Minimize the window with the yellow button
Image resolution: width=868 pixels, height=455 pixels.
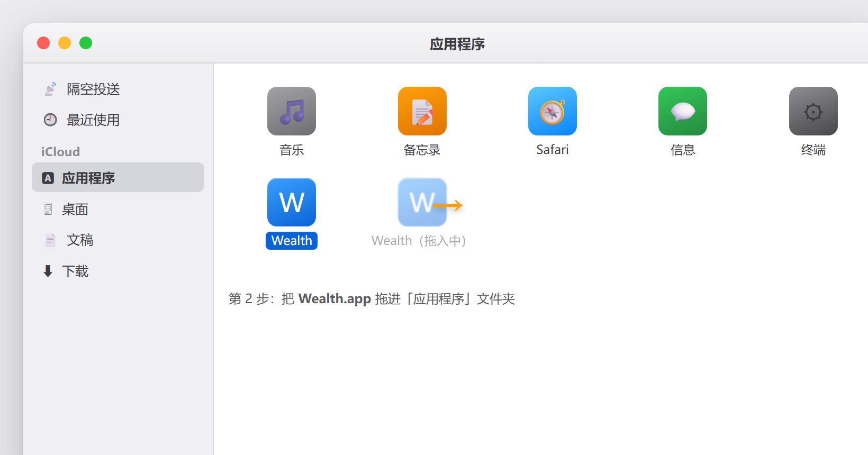coord(65,43)
